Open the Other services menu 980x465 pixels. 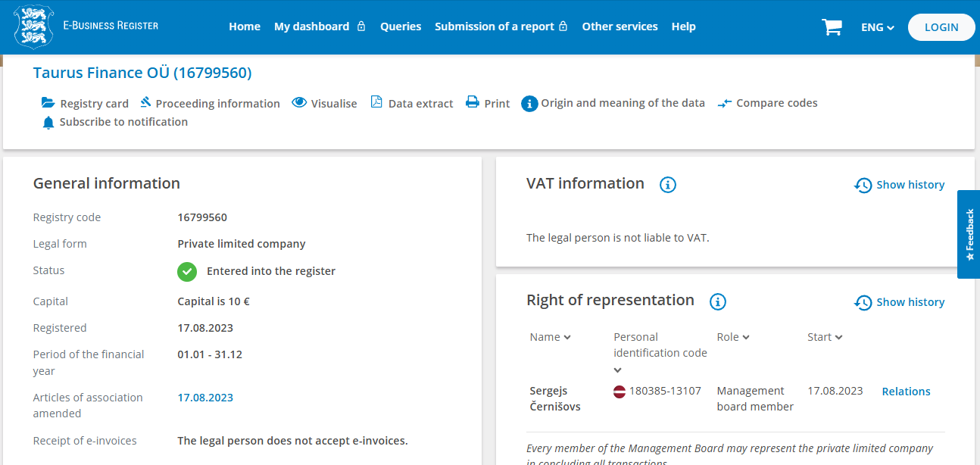pos(620,27)
